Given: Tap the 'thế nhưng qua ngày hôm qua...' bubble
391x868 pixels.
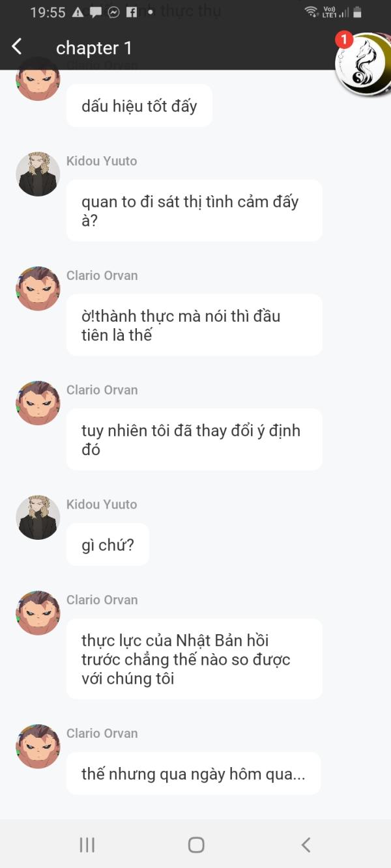Looking at the screenshot, I should click(x=194, y=774).
